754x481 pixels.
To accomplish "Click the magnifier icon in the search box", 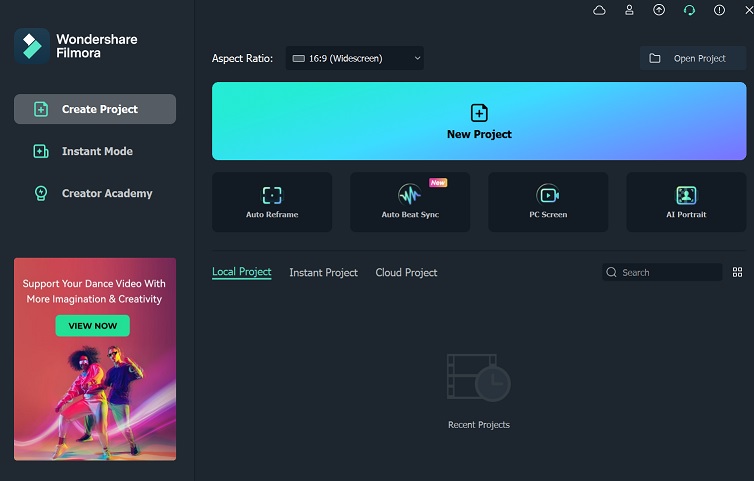I will (611, 272).
